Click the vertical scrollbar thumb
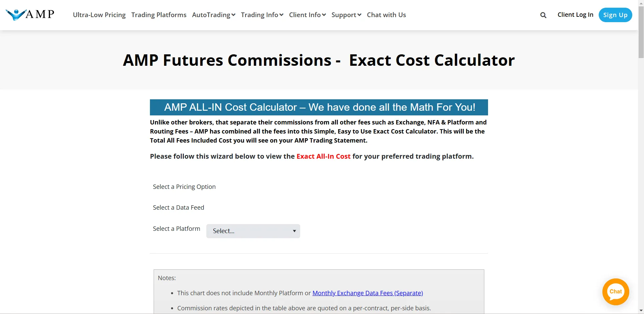This screenshot has height=314, width=644. [x=641, y=32]
